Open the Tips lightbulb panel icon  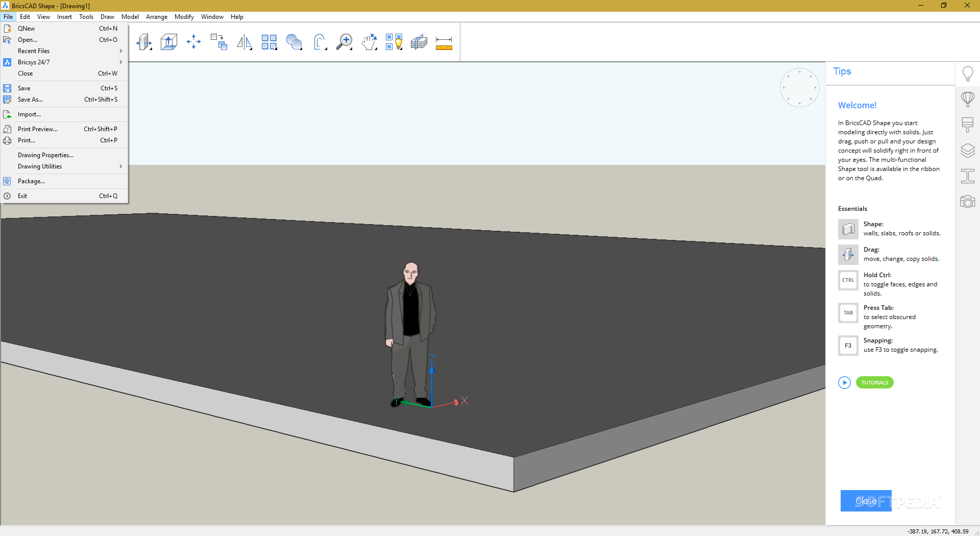pyautogui.click(x=968, y=74)
